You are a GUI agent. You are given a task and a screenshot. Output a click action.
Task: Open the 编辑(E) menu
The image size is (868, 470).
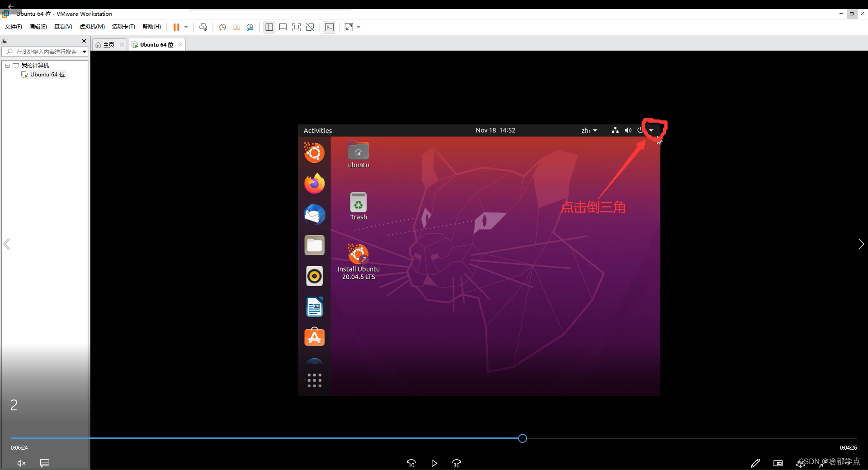point(38,27)
